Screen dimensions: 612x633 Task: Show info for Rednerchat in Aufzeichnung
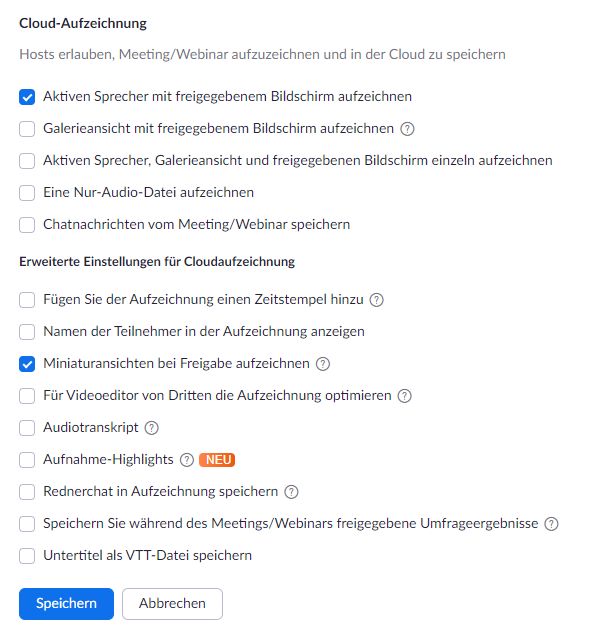[x=291, y=492]
